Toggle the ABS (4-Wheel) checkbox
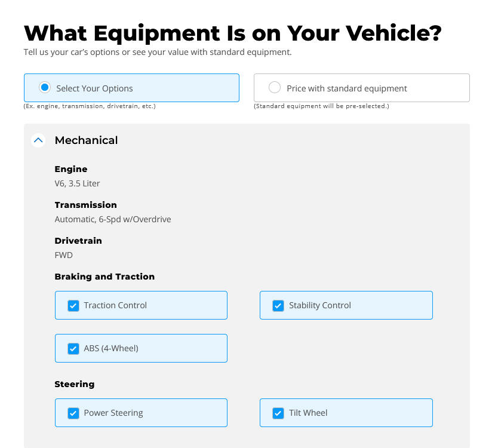 click(x=73, y=348)
